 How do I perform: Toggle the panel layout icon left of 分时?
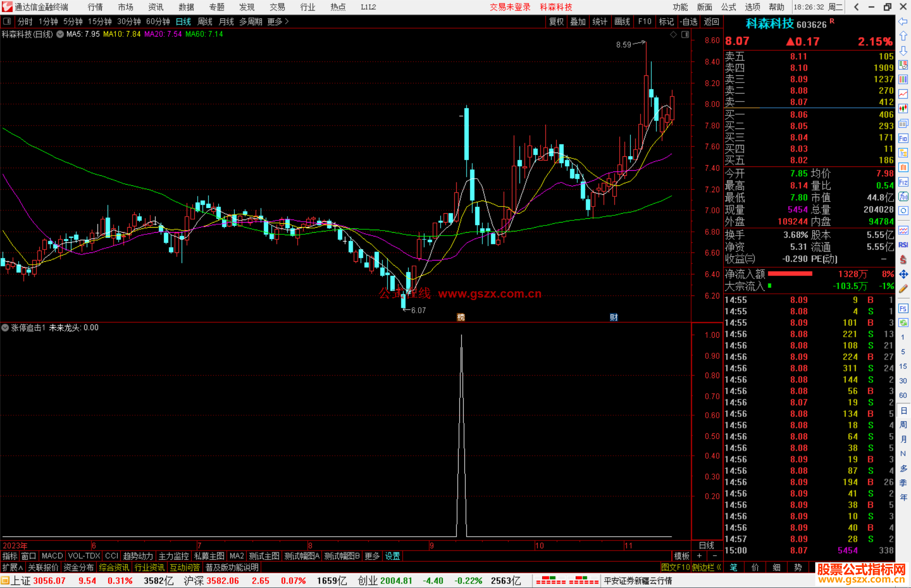pyautogui.click(x=7, y=21)
